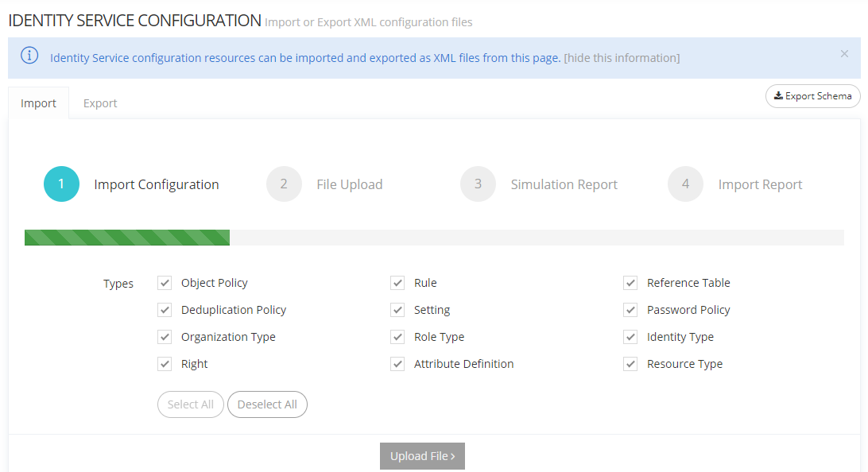Toggle the Deduplication Policy checkbox
The width and height of the screenshot is (868, 472).
click(x=165, y=310)
